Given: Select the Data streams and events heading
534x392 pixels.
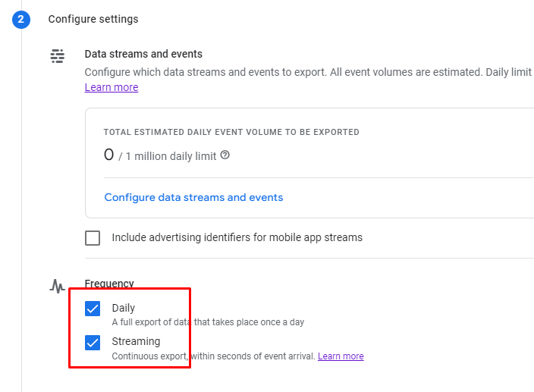Looking at the screenshot, I should (143, 54).
